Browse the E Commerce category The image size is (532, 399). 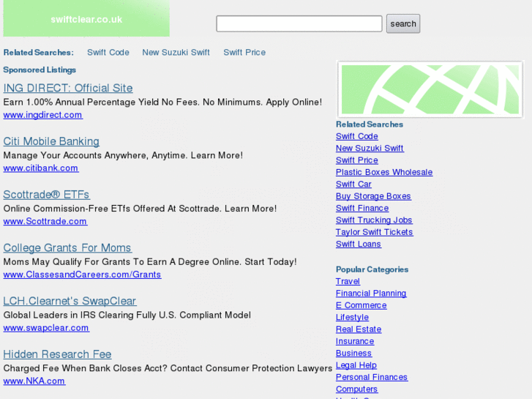click(361, 305)
